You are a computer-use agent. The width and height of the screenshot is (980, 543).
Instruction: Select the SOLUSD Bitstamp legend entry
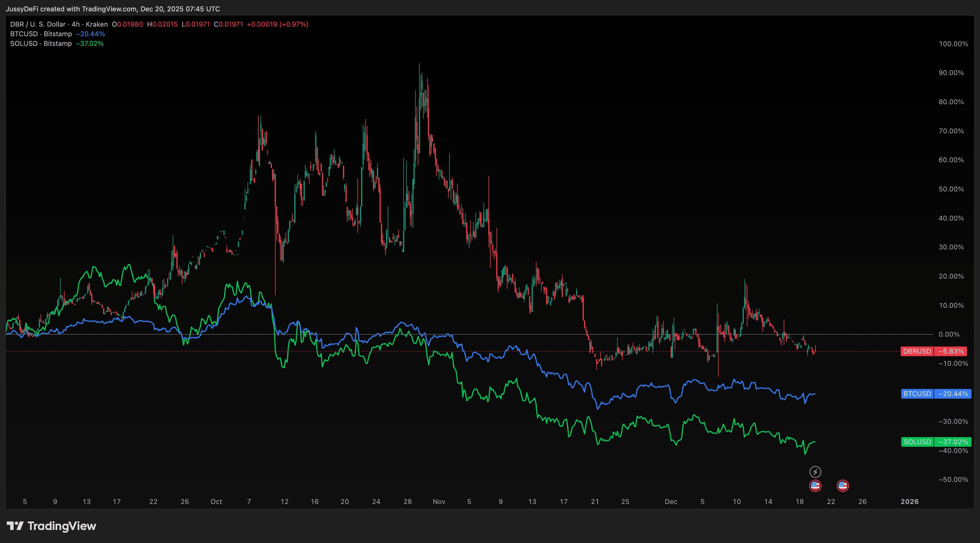pyautogui.click(x=41, y=43)
